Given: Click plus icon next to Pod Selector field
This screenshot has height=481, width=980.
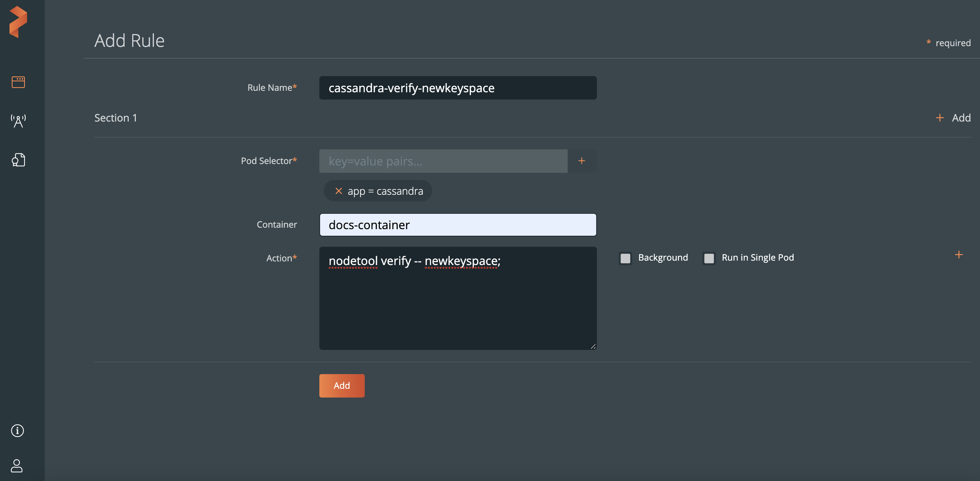Looking at the screenshot, I should [x=581, y=161].
